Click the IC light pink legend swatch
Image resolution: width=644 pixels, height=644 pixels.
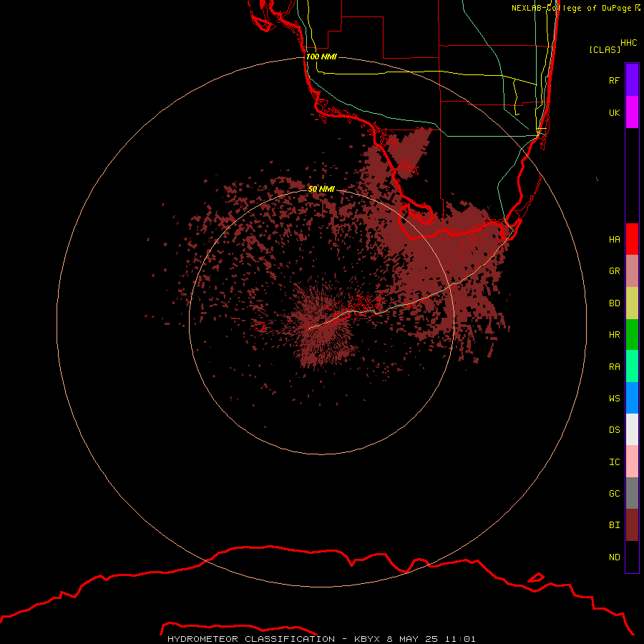point(632,462)
